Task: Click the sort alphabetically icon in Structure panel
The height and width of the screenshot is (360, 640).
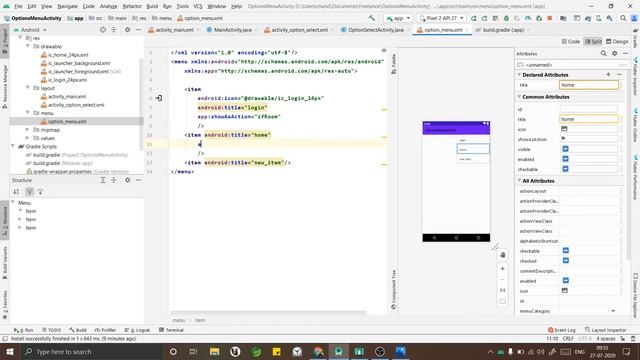Action: (x=16, y=191)
